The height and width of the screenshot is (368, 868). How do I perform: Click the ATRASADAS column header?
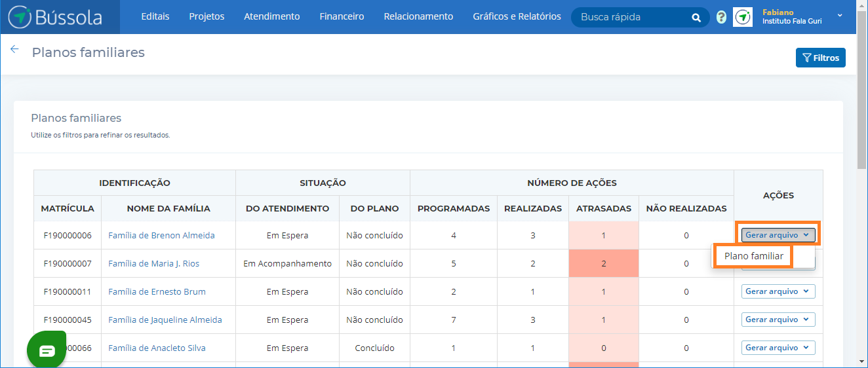(x=604, y=208)
